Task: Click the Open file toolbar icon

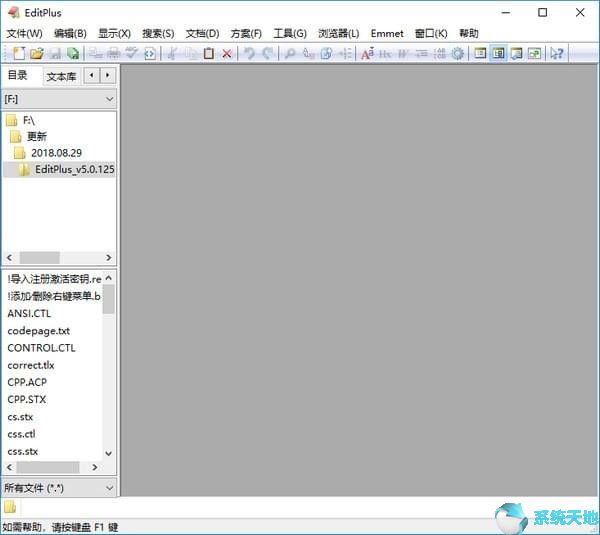Action: [37, 53]
